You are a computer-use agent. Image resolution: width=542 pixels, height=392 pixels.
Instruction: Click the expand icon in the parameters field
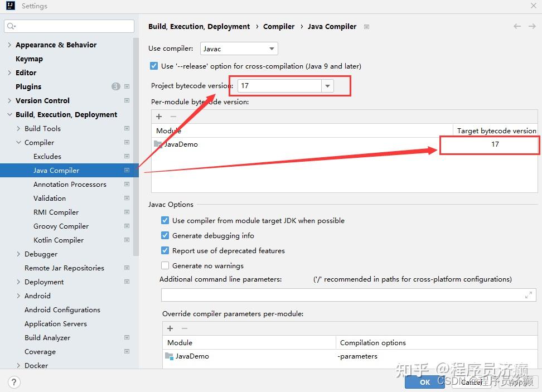click(x=528, y=295)
